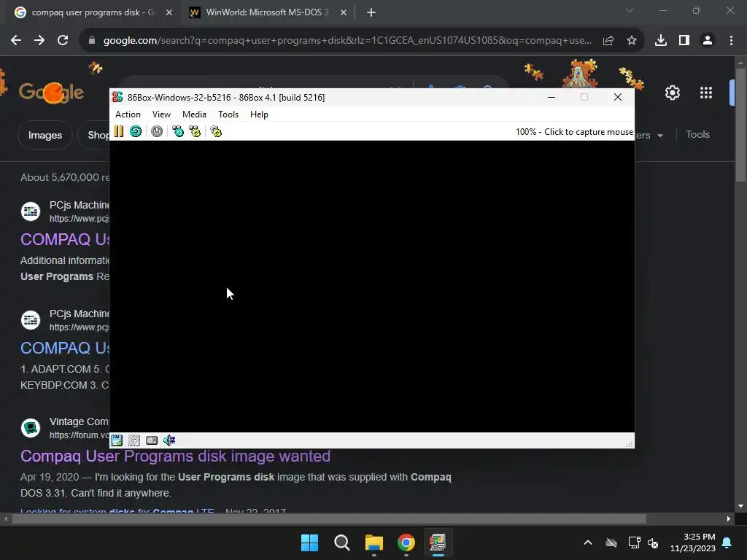Screen dimensions: 747x560
Task: Open Chrome three-dot menu
Action: (x=731, y=41)
